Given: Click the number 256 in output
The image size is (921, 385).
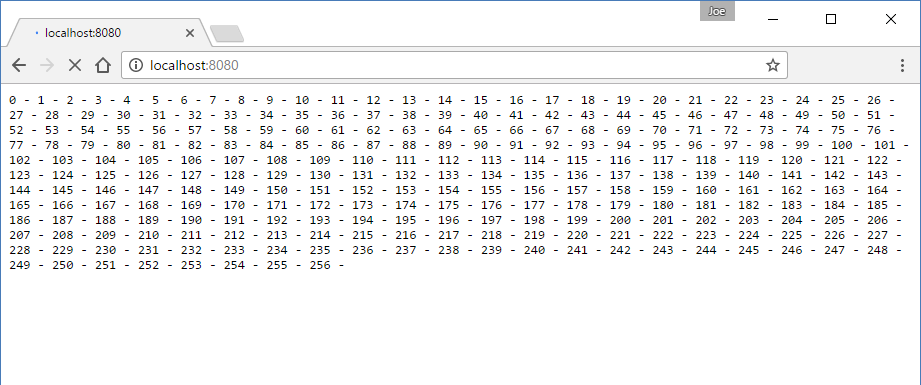Looking at the screenshot, I should coord(320,265).
